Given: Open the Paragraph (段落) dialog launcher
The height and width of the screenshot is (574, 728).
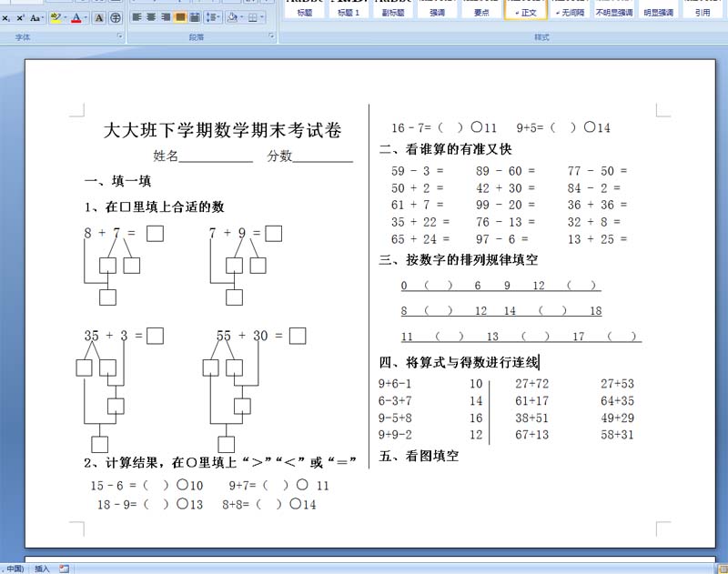Looking at the screenshot, I should tap(271, 35).
